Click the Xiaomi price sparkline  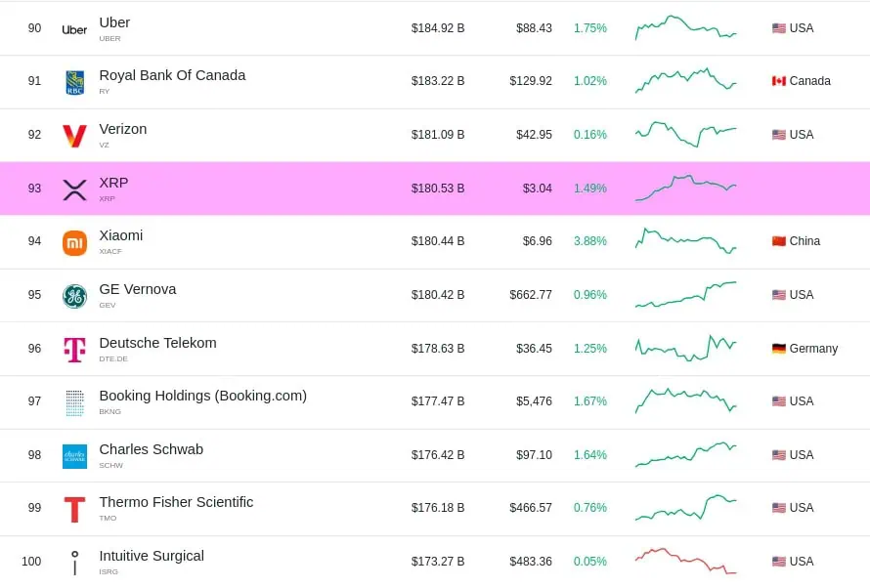pos(686,240)
